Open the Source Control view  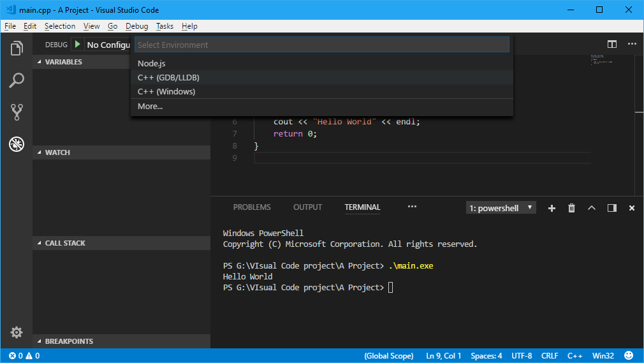(x=17, y=112)
